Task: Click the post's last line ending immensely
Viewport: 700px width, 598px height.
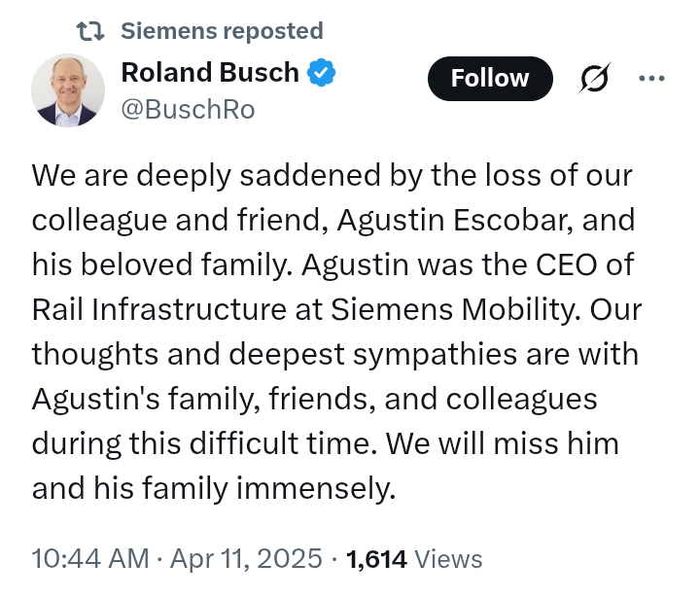Action: point(214,488)
